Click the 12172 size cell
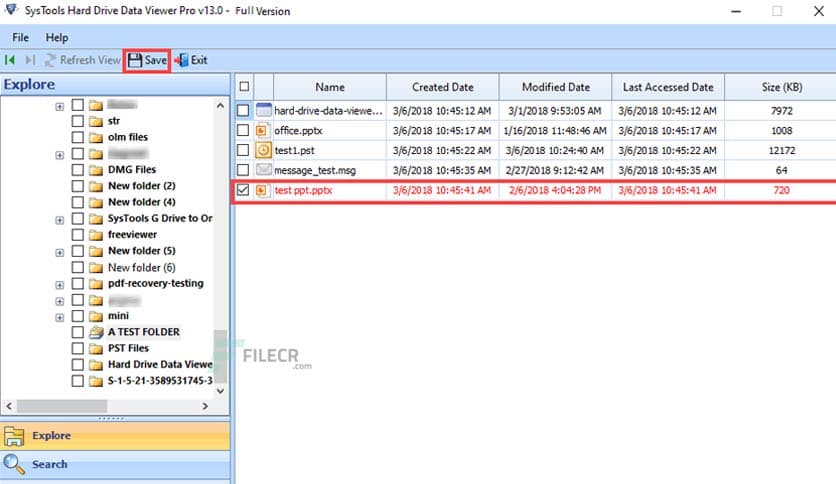Image resolution: width=836 pixels, height=484 pixels. click(x=782, y=151)
